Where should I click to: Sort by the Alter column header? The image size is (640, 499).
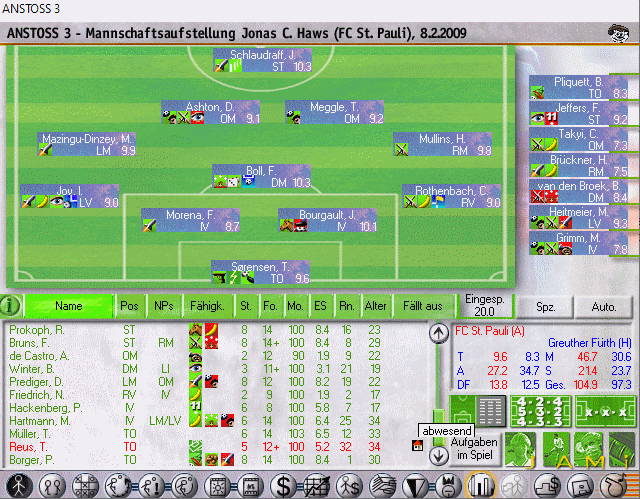click(x=376, y=306)
